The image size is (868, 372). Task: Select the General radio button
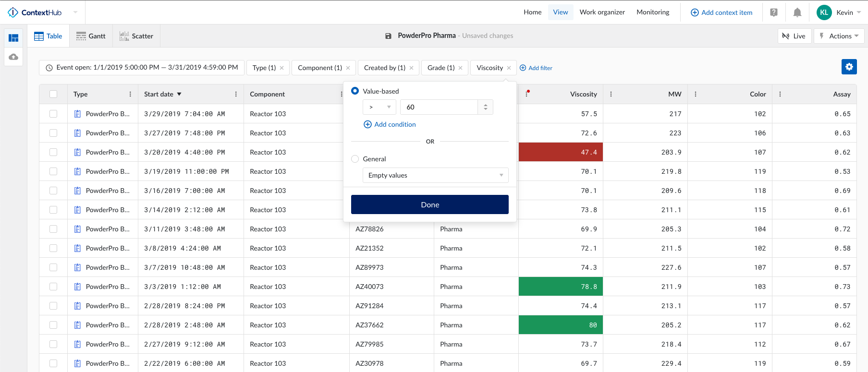pyautogui.click(x=355, y=159)
